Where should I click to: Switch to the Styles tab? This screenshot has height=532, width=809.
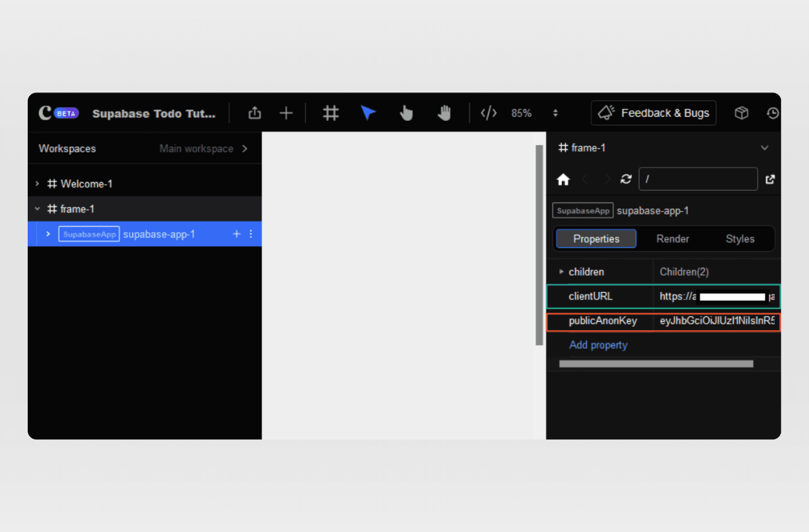coord(740,239)
